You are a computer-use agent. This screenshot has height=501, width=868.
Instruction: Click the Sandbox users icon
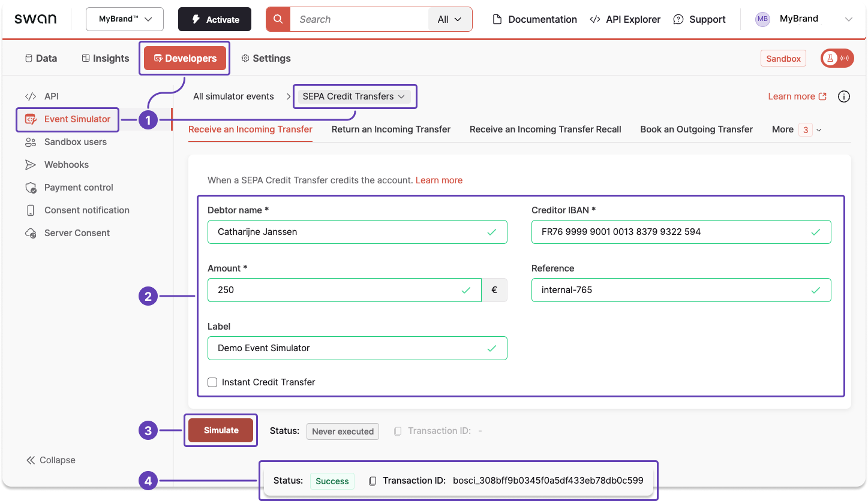30,142
